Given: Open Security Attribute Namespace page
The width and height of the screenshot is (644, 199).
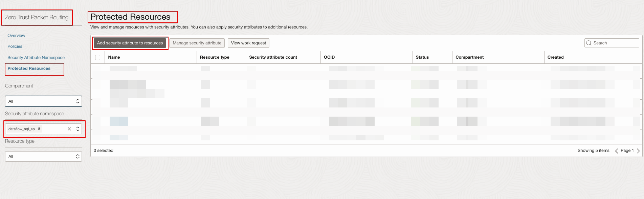Looking at the screenshot, I should (36, 58).
